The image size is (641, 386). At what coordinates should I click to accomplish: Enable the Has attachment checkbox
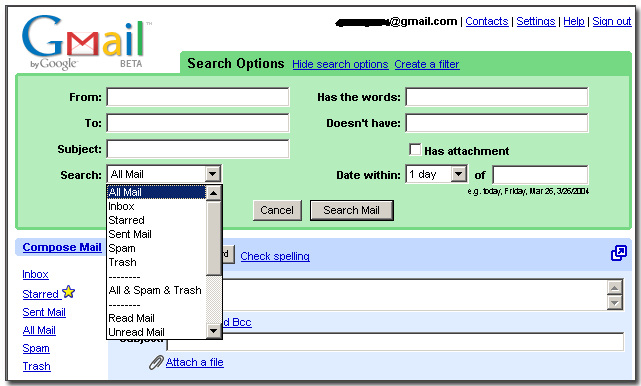pyautogui.click(x=415, y=150)
